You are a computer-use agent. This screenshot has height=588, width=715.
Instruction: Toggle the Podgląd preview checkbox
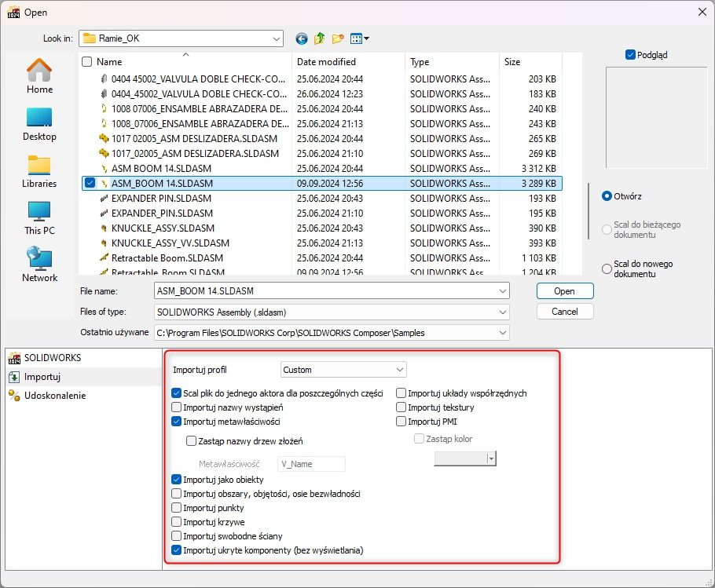tap(630, 55)
